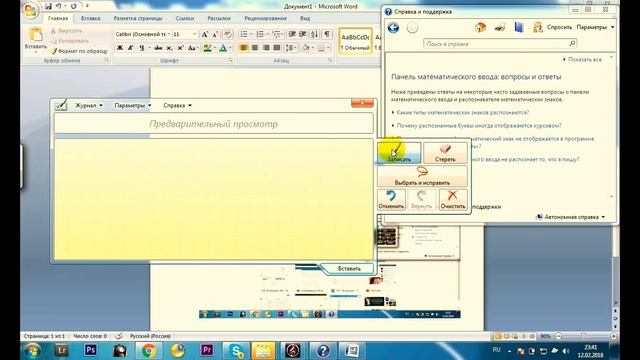This screenshot has height=360, width=640.
Task: Open the Ссылки ribbon tab
Action: pyautogui.click(x=184, y=18)
